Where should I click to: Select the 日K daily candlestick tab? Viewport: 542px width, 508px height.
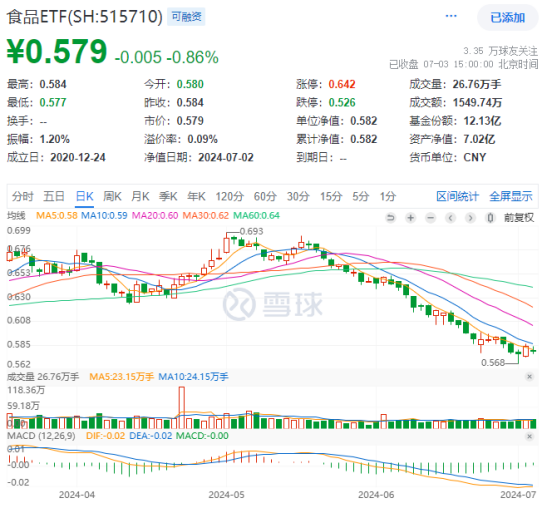coord(84,196)
